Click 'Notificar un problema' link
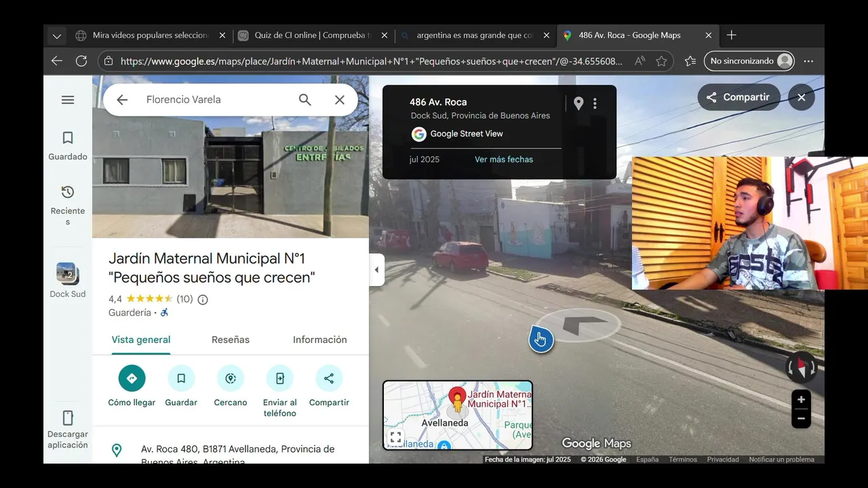This screenshot has height=488, width=868. tap(781, 460)
